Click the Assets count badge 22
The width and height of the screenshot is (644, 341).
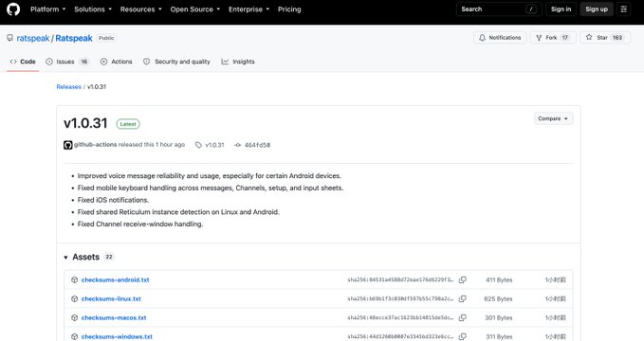pyautogui.click(x=109, y=257)
